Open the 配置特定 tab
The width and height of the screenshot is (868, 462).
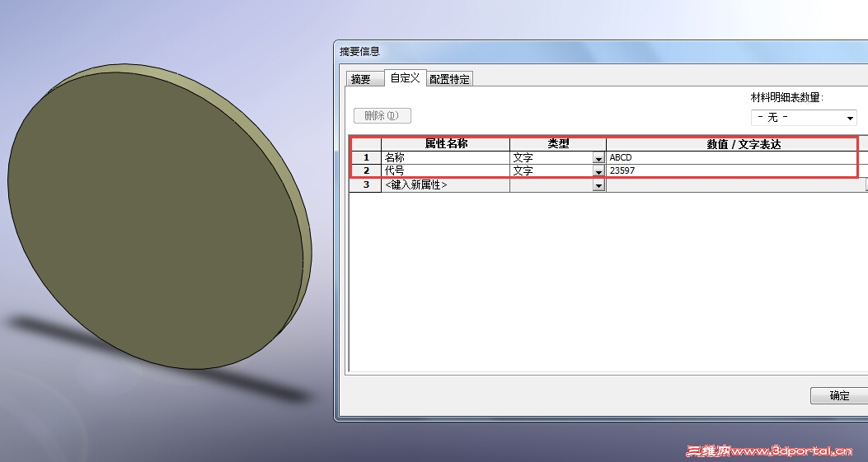449,79
